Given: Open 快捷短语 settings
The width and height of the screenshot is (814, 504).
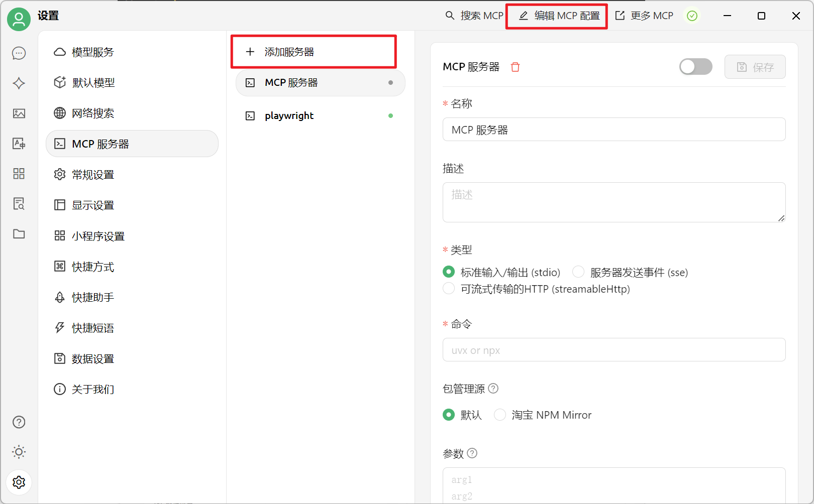Looking at the screenshot, I should click(132, 328).
